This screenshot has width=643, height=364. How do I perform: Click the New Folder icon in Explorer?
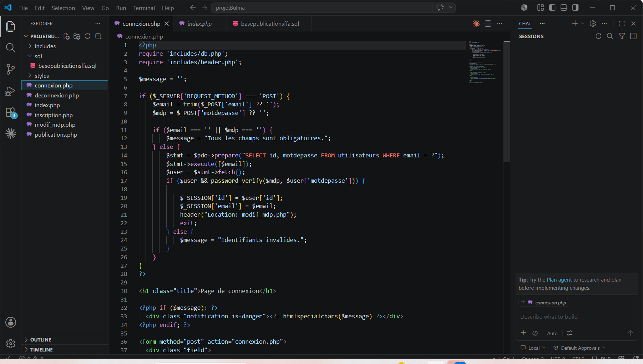[x=77, y=36]
